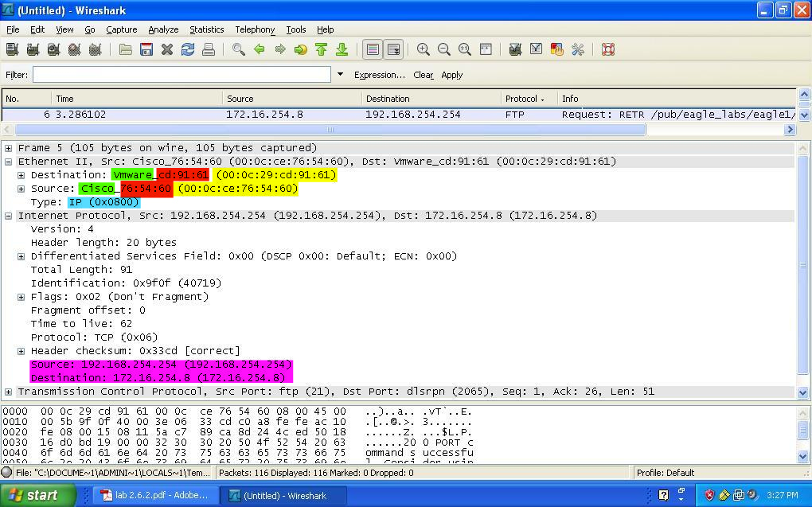812x507 pixels.
Task: Expand the Ethernet Destination field
Action: tap(21, 175)
